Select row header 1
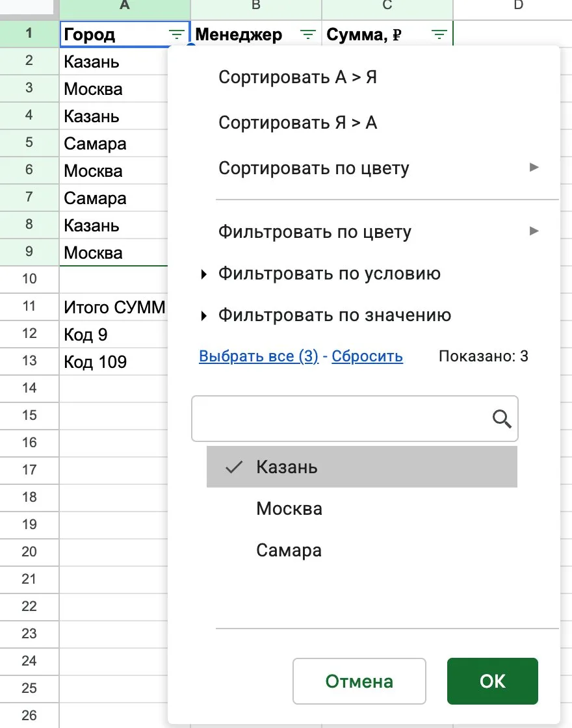 [29, 33]
